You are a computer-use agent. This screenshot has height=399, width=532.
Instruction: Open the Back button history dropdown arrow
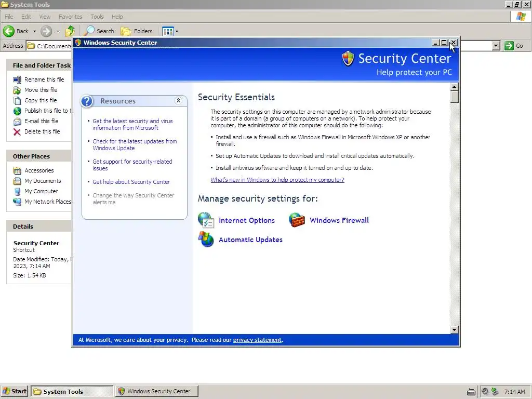point(34,31)
